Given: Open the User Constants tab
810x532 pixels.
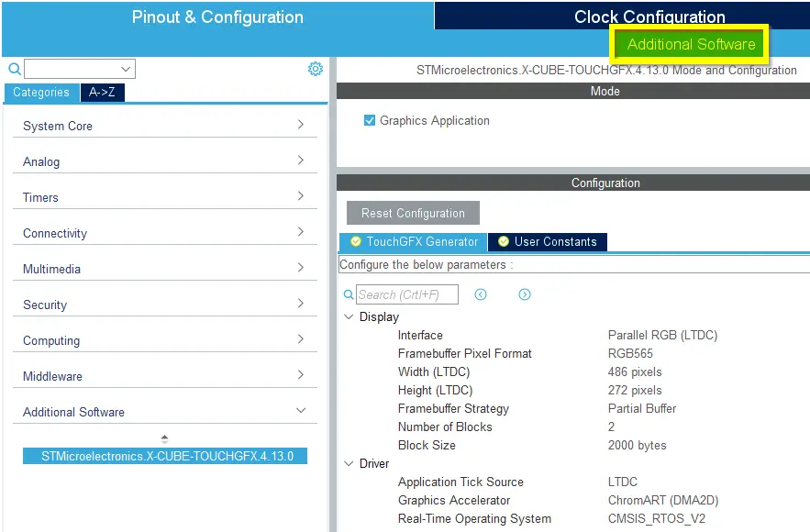Looking at the screenshot, I should click(x=547, y=242).
